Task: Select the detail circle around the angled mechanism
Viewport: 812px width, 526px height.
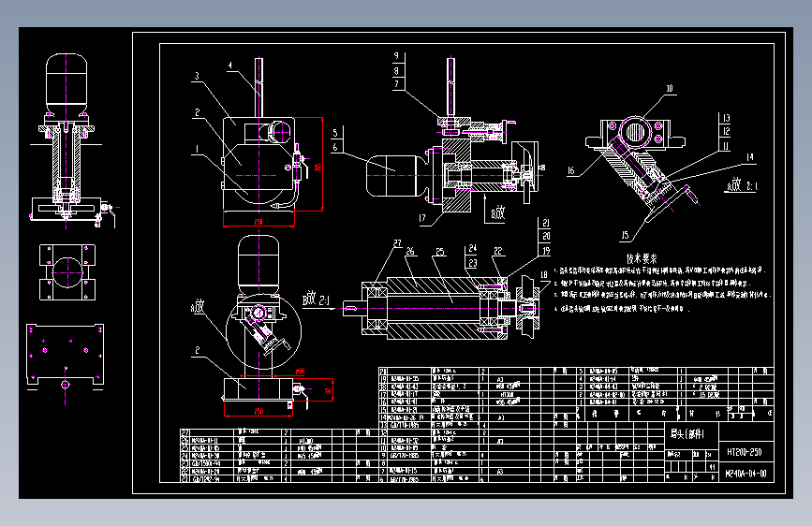Action: coord(263,331)
